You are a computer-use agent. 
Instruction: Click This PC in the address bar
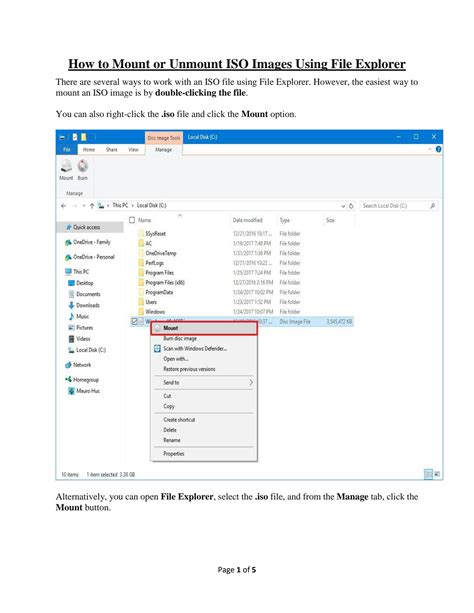[120, 205]
